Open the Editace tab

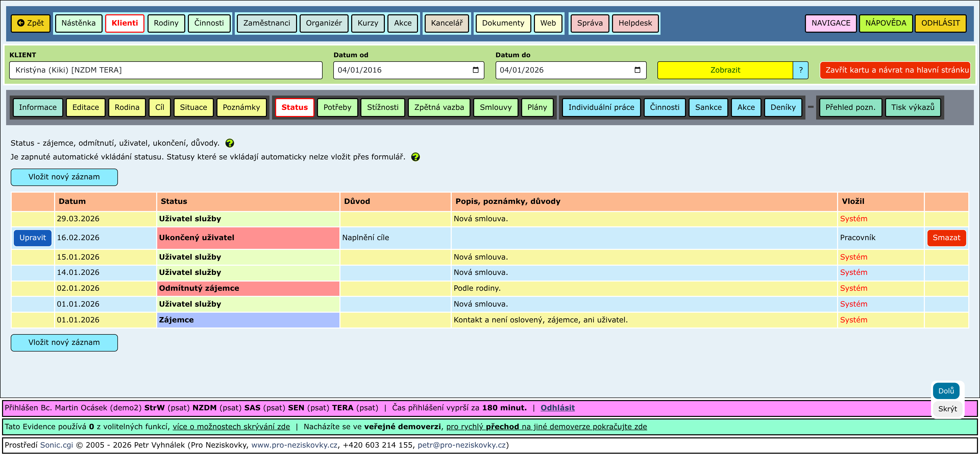click(x=85, y=107)
